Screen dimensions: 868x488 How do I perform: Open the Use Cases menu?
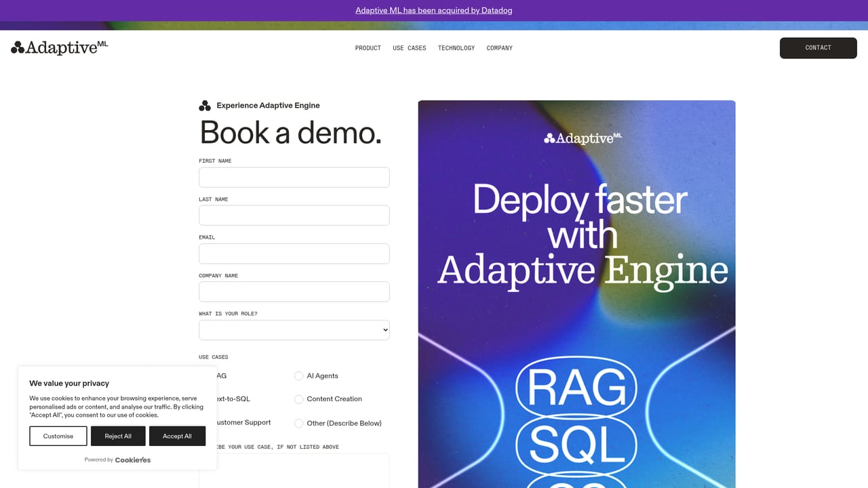410,48
